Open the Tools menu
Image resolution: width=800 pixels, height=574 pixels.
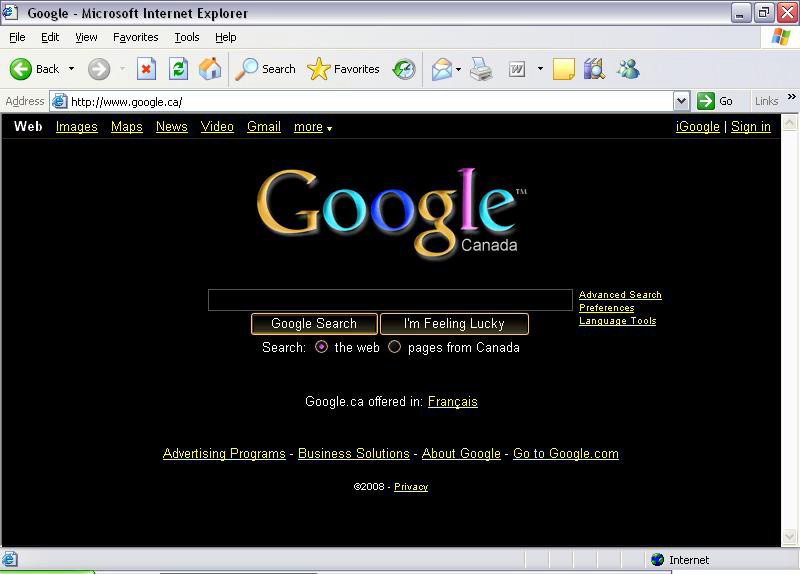187,37
